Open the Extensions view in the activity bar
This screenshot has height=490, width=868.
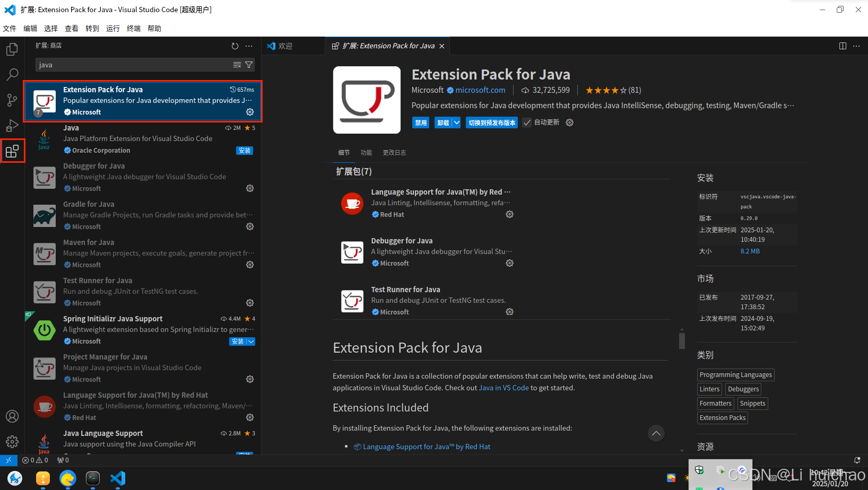pos(12,151)
